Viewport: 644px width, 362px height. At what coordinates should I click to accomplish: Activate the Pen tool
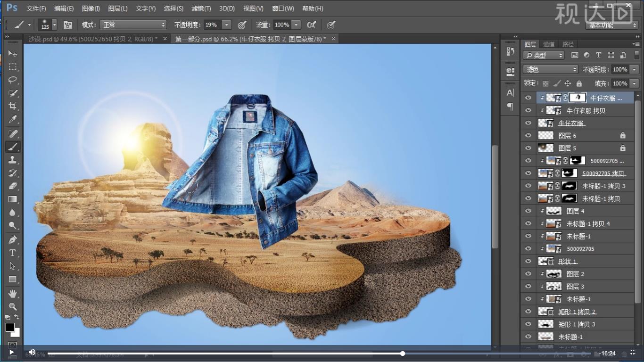point(13,240)
